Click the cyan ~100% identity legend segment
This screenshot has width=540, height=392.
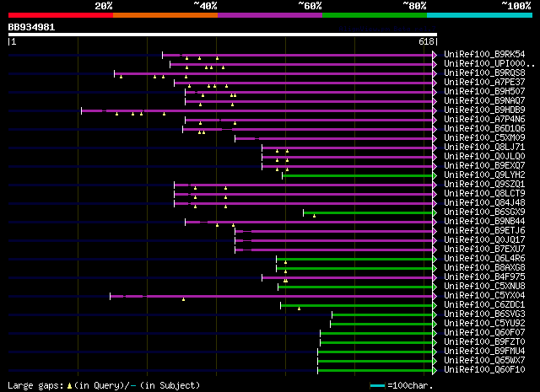[x=480, y=15]
